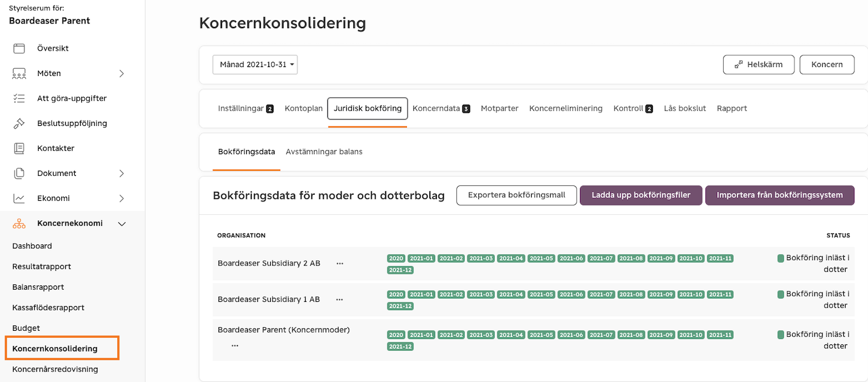Open the Avstämningar balans tab
This screenshot has height=382, width=868.
pyautogui.click(x=324, y=152)
